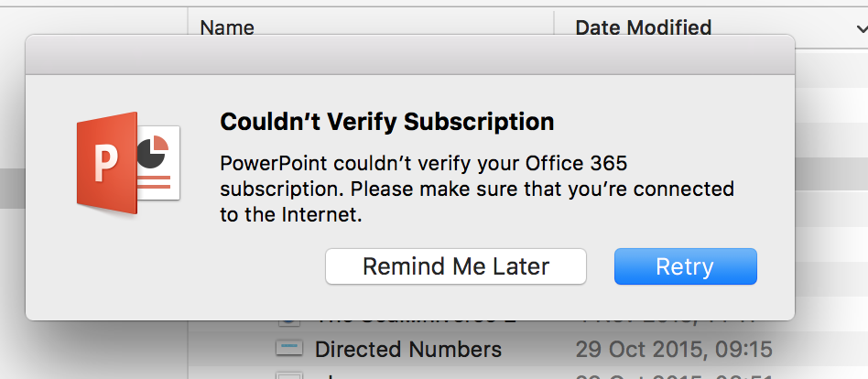868x379 pixels.
Task: Click the dialog's empty title bar
Action: 410,55
